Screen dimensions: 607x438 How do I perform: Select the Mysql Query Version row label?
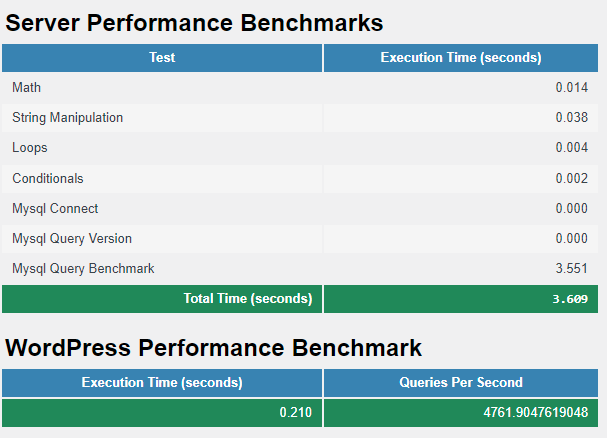point(72,239)
